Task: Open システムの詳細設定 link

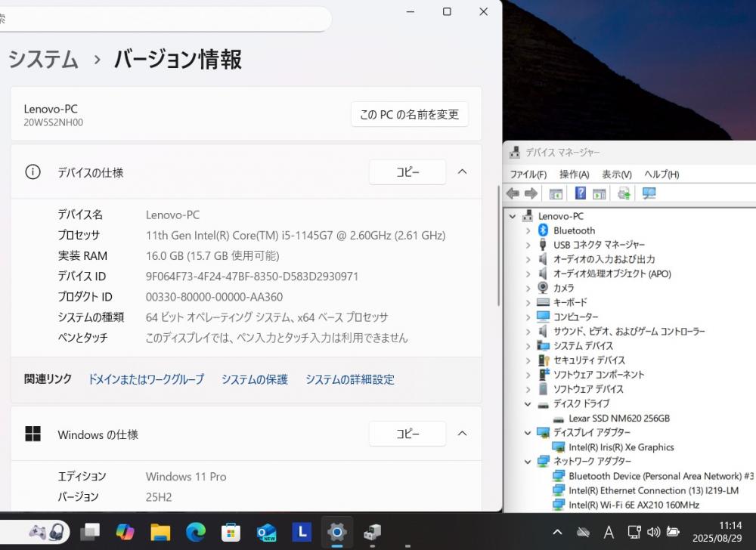Action: pos(349,379)
